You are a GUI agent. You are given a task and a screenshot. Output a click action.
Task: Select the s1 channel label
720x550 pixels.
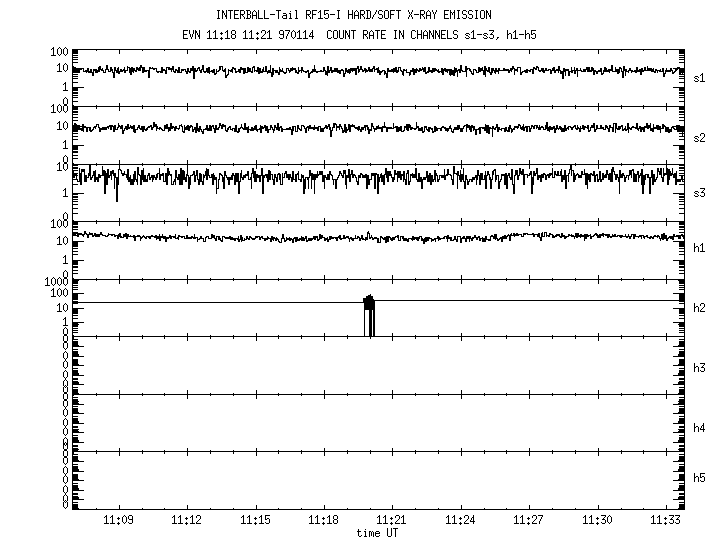(699, 77)
